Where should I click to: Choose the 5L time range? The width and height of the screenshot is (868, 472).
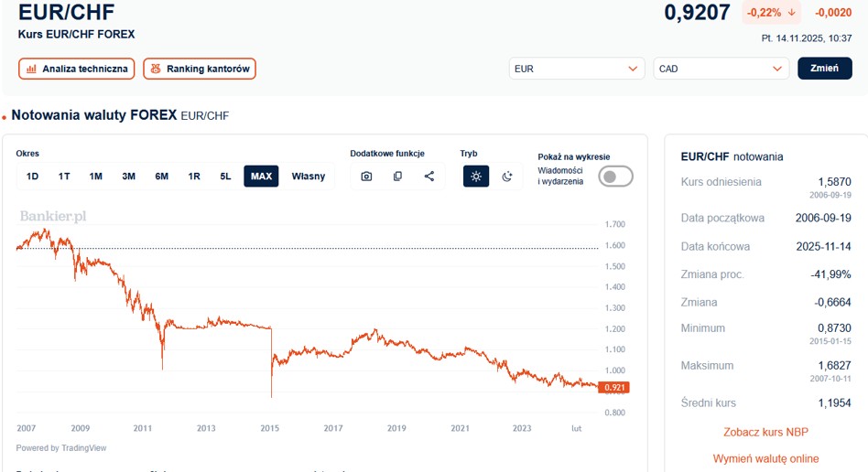pos(225,177)
